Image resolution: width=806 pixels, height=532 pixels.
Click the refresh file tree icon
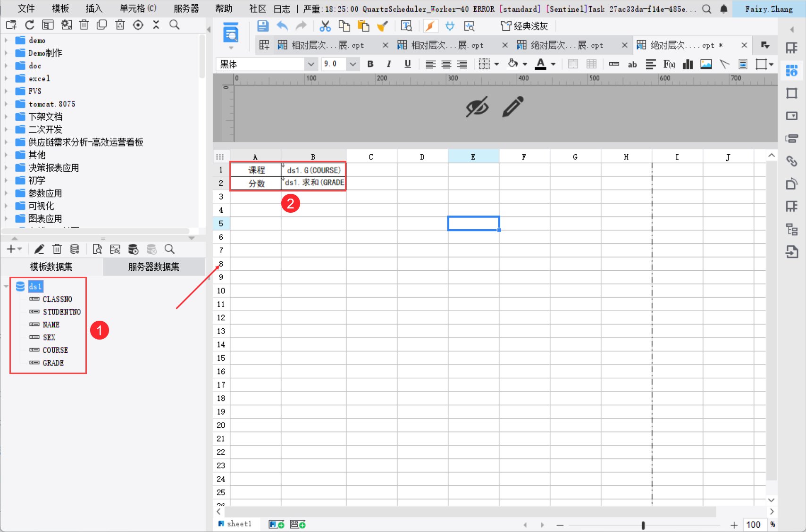point(30,25)
